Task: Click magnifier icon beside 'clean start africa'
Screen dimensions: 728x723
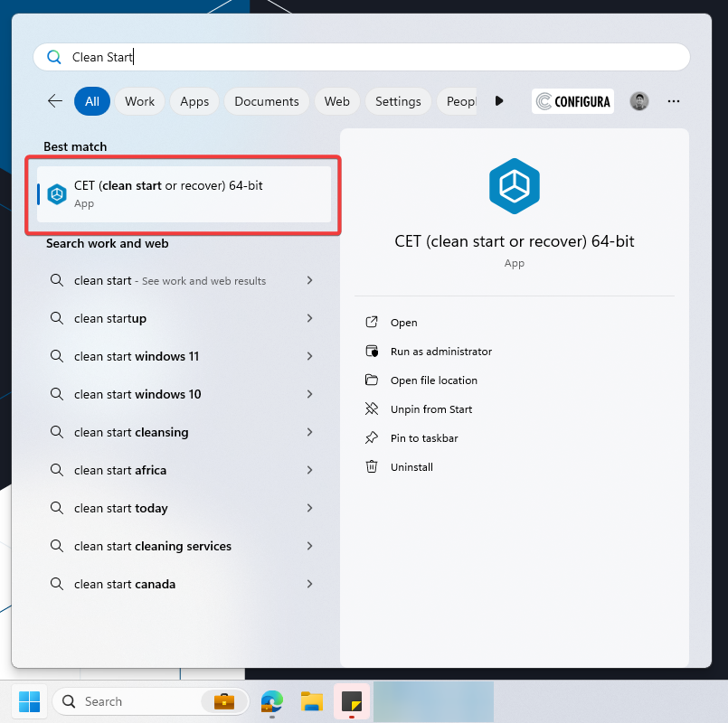Action: [x=57, y=470]
